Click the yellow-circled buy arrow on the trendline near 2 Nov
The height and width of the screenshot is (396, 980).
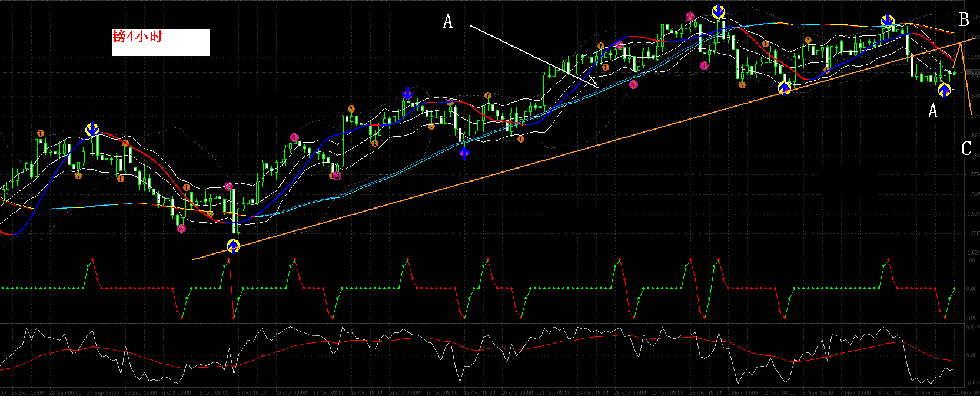[x=784, y=88]
